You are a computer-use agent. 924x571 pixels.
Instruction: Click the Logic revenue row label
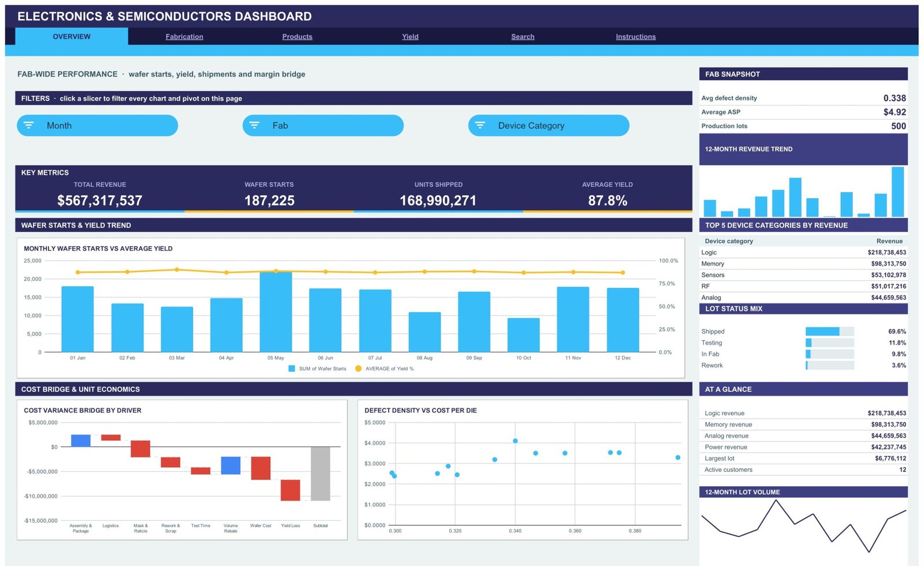[x=724, y=413]
